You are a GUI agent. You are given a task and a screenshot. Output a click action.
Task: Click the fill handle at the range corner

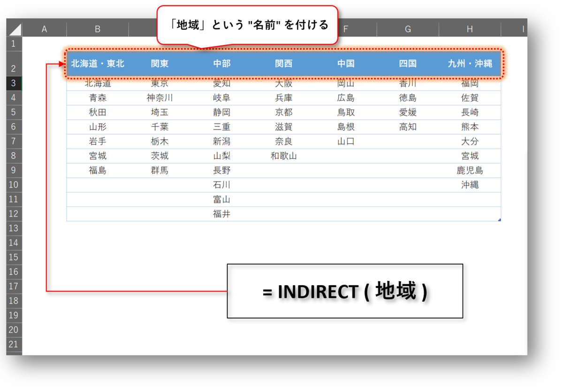point(500,219)
